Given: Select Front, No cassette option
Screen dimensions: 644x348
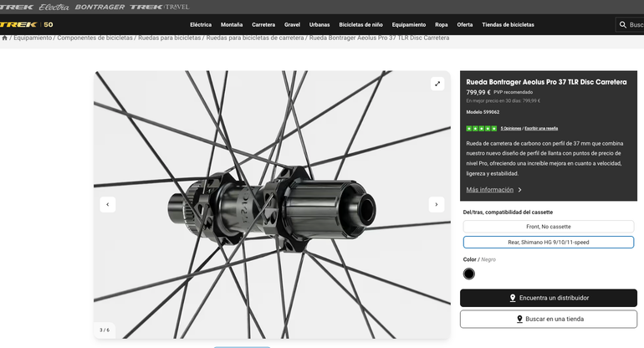Looking at the screenshot, I should [x=549, y=227].
